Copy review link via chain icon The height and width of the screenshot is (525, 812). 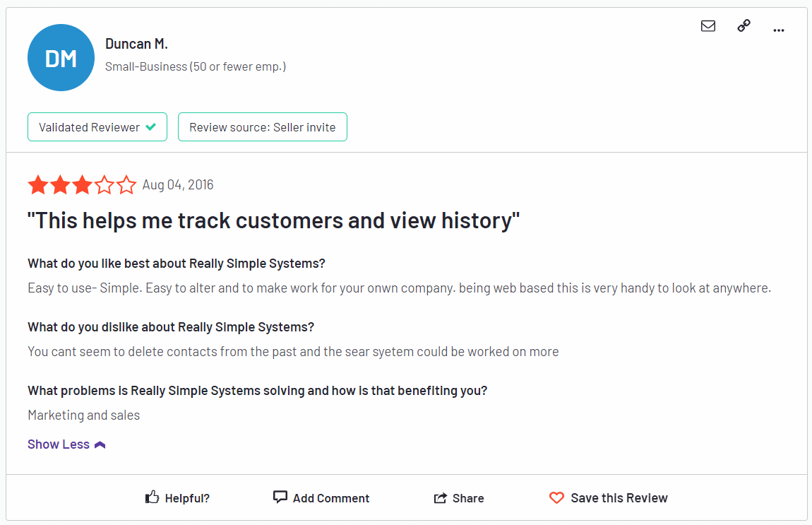[x=744, y=25]
